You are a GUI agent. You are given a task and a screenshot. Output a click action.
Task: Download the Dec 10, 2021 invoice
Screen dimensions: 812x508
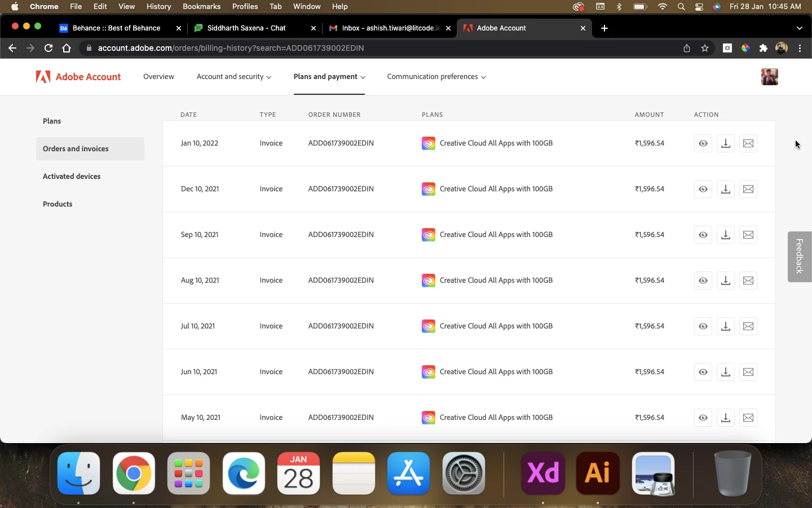coord(726,189)
